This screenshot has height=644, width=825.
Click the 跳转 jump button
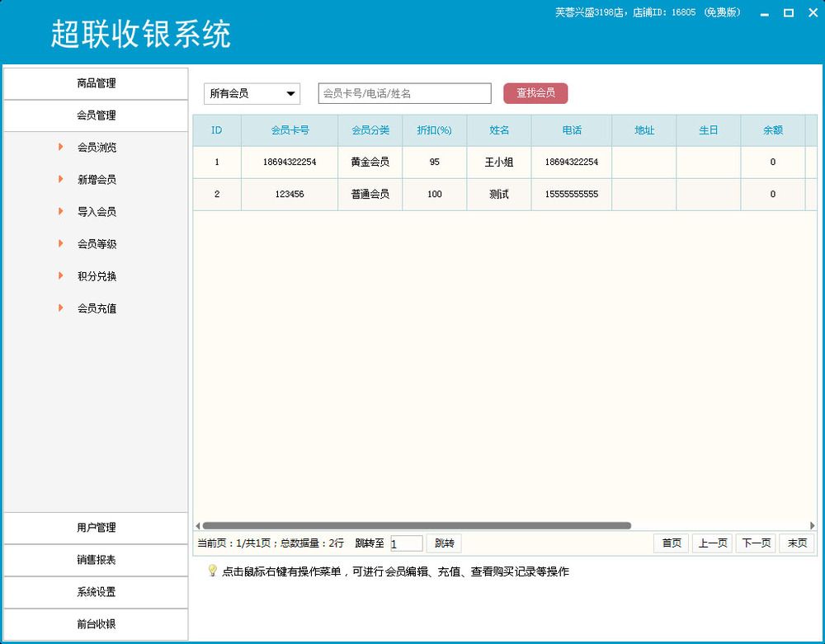[x=444, y=543]
